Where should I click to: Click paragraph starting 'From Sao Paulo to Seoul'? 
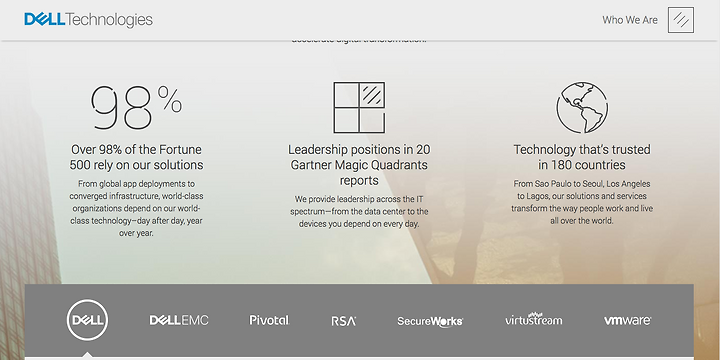tap(582, 202)
